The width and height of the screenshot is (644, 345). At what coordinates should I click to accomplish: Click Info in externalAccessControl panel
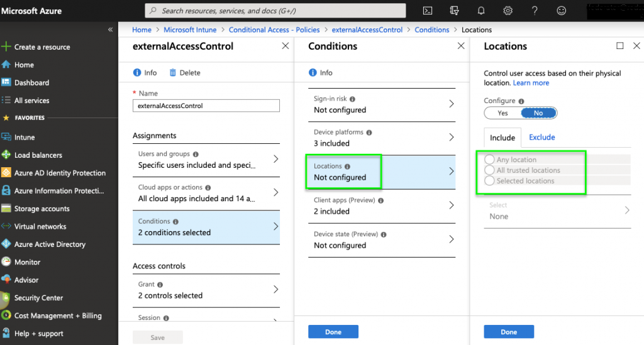click(145, 73)
